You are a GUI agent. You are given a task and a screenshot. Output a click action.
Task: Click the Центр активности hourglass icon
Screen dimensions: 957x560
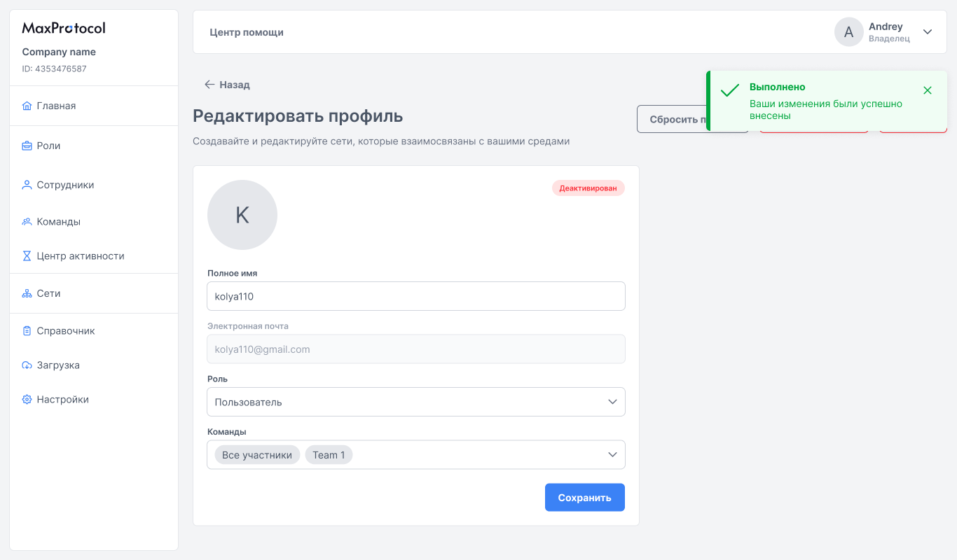tap(27, 256)
